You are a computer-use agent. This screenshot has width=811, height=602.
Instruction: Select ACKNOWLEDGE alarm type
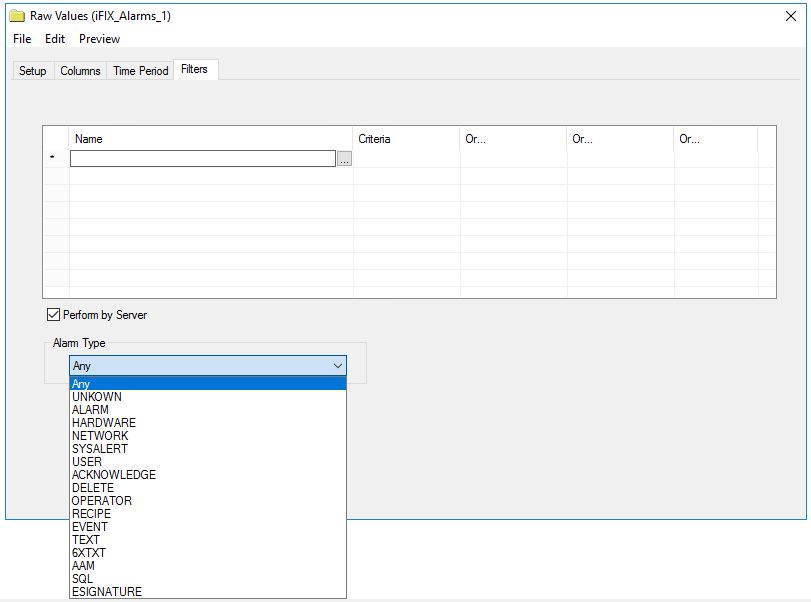[x=208, y=475]
